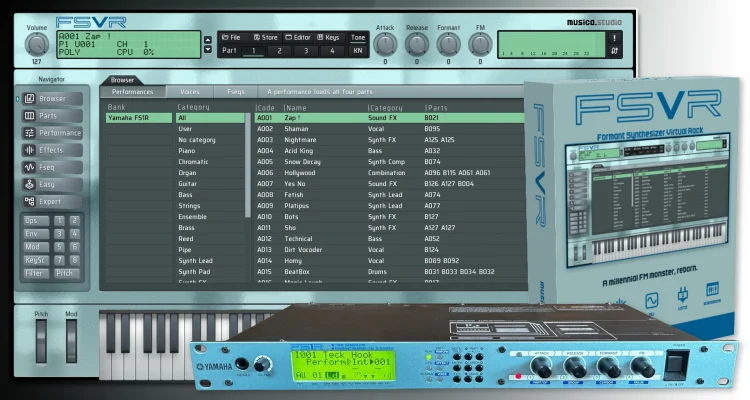
Task: Select the Browser panel tab
Action: (122, 80)
